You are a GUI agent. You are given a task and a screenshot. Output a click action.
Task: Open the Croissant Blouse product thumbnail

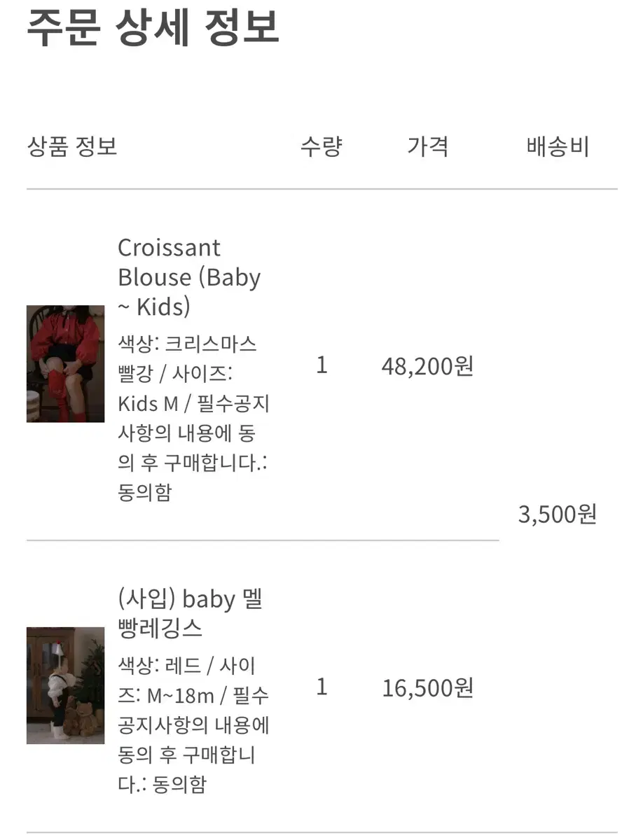[65, 364]
